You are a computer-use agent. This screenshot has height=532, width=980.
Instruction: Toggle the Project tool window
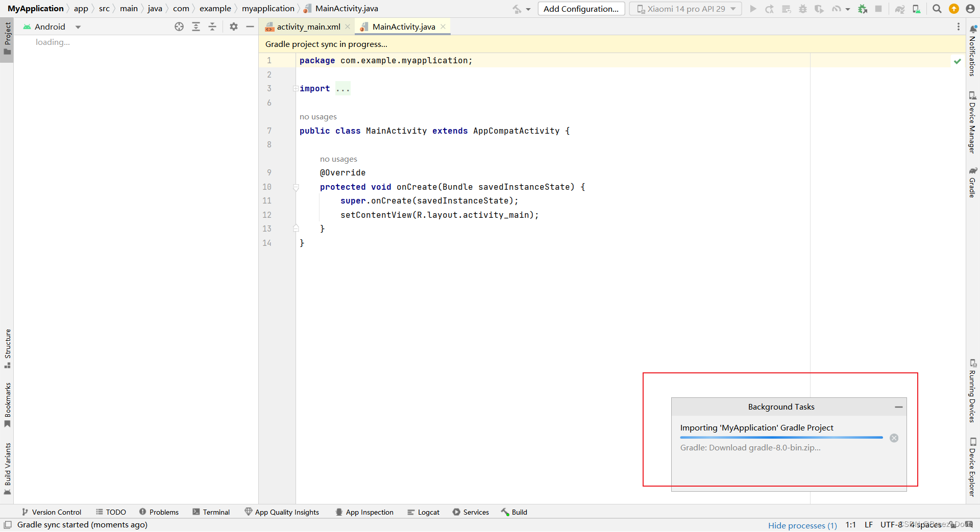tap(7, 40)
